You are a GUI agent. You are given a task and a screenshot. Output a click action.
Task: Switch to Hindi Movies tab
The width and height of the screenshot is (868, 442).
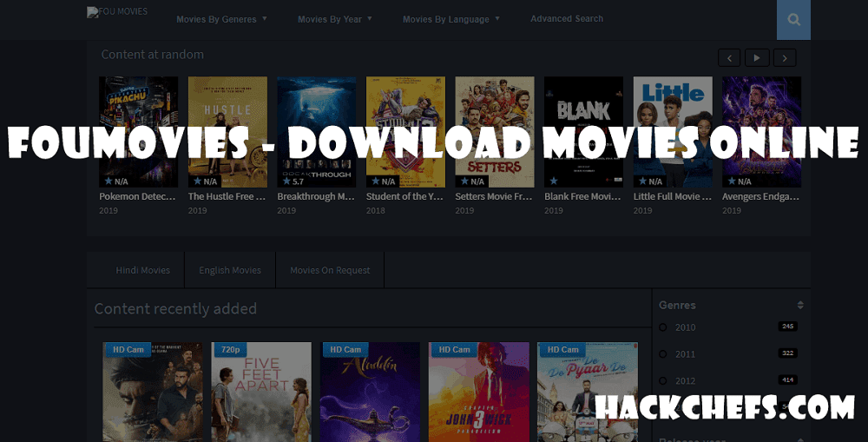[143, 270]
